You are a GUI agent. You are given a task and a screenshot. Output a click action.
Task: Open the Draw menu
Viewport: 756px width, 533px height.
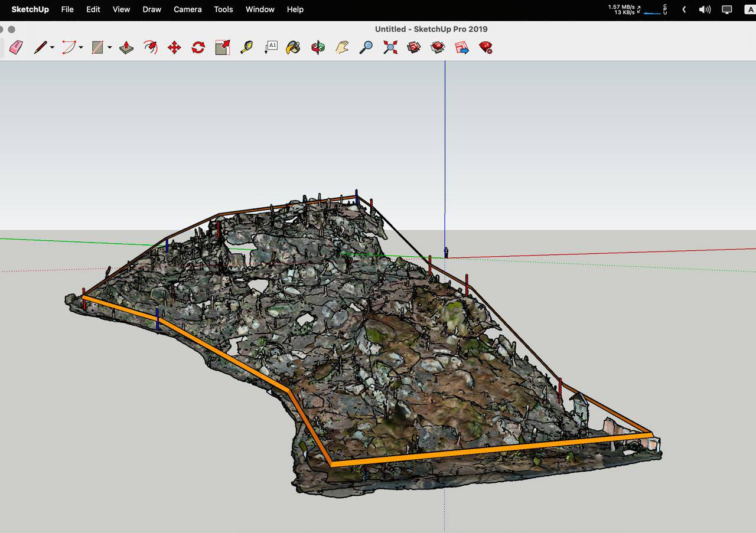(152, 9)
